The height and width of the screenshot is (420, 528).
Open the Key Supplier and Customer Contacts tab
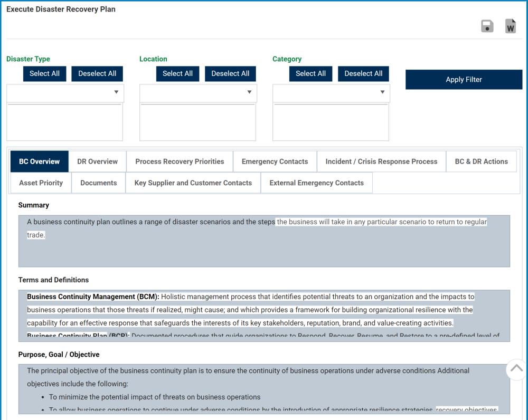point(193,183)
